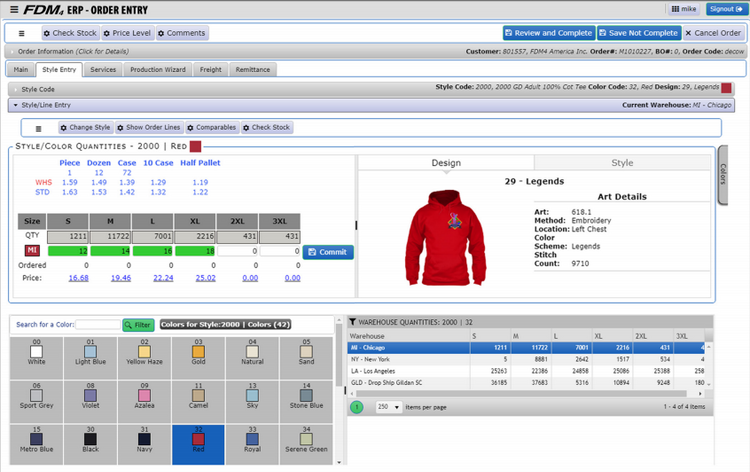Image resolution: width=750 pixels, height=472 pixels.
Task: Open the Production Wizard tab
Action: [x=158, y=69]
